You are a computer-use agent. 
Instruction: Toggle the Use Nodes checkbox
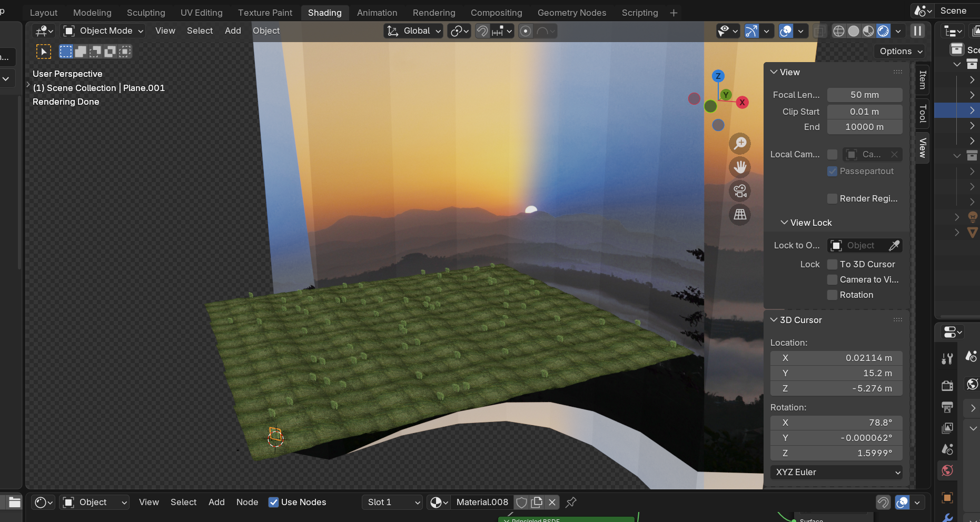274,502
